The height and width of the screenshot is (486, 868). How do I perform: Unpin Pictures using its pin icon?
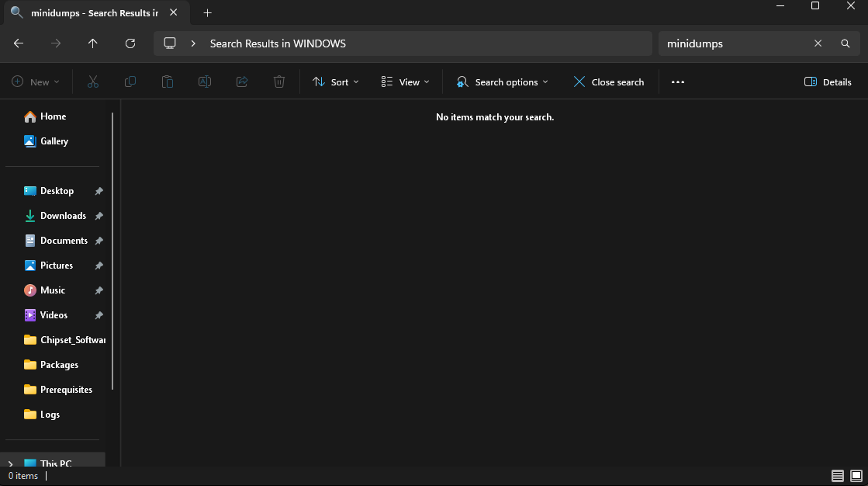point(99,266)
